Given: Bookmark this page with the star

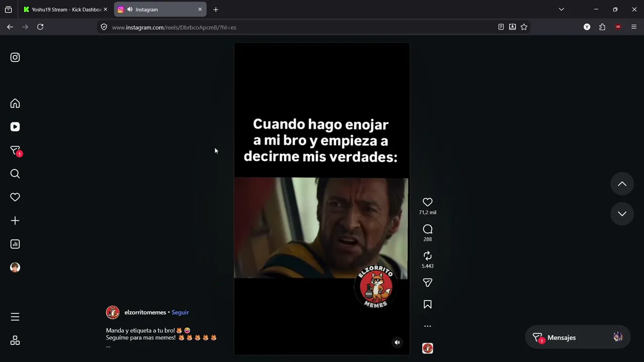Looking at the screenshot, I should click(524, 27).
